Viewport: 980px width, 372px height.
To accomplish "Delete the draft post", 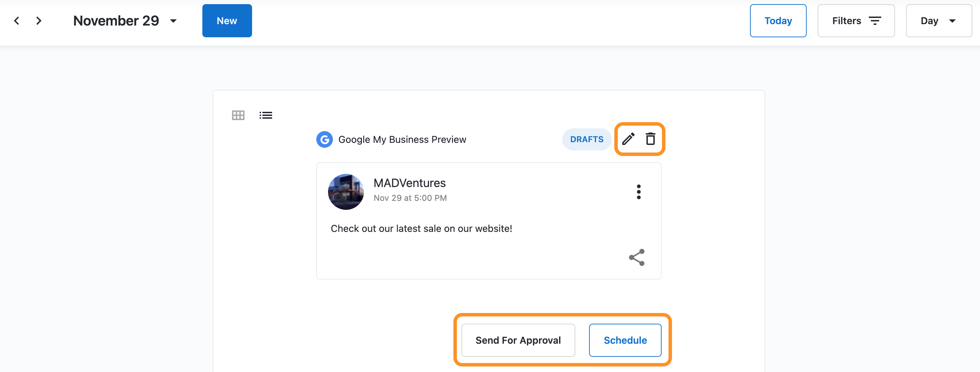I will 650,139.
